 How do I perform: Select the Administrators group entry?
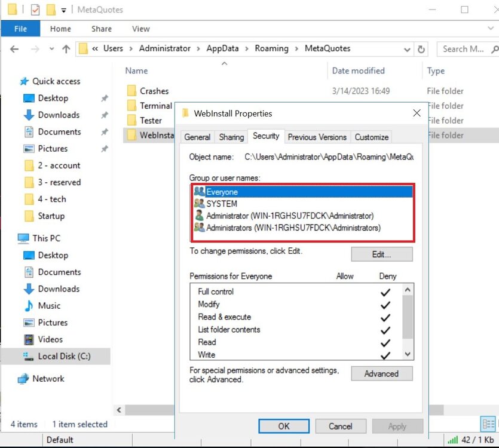pos(302,228)
